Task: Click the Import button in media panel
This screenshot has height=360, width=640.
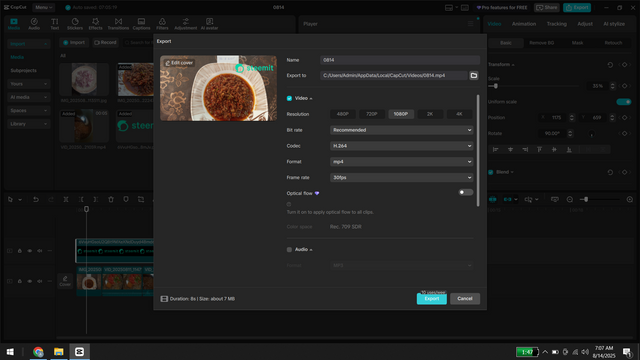Action: 74,42
